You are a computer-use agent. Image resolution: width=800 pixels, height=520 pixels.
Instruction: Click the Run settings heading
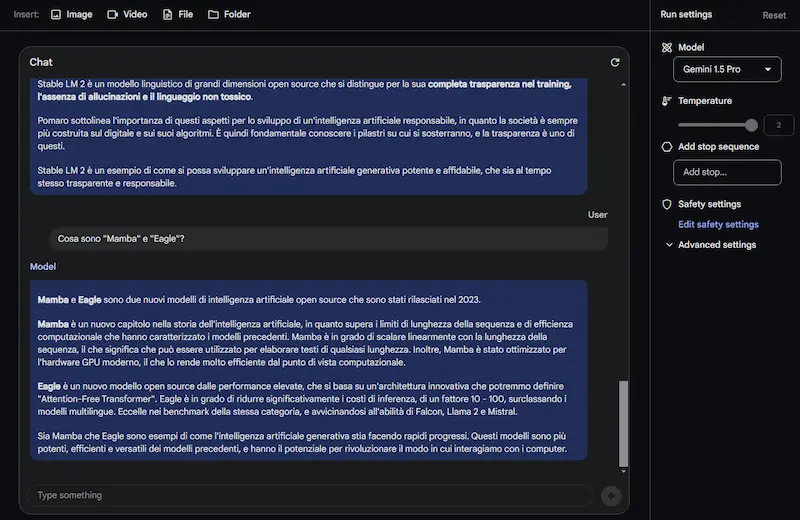[686, 14]
